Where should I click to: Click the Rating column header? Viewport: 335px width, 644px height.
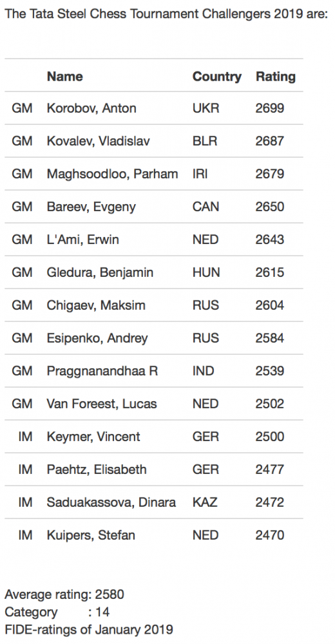pyautogui.click(x=275, y=77)
